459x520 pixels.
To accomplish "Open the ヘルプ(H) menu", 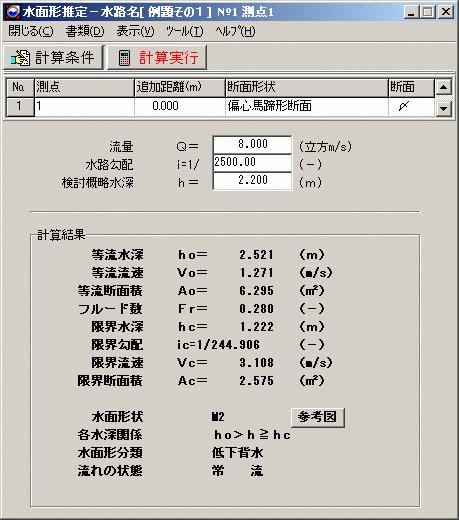I will click(235, 32).
